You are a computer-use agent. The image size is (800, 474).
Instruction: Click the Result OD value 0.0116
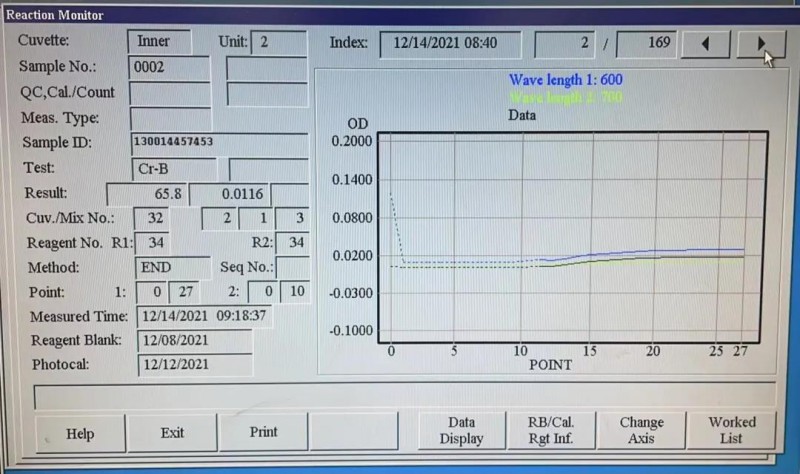point(230,194)
